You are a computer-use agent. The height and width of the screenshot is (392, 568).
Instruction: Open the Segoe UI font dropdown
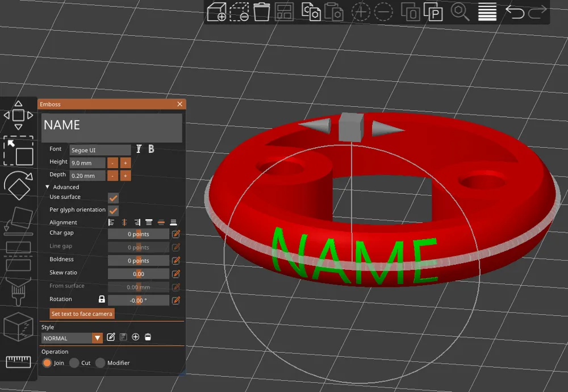point(101,150)
